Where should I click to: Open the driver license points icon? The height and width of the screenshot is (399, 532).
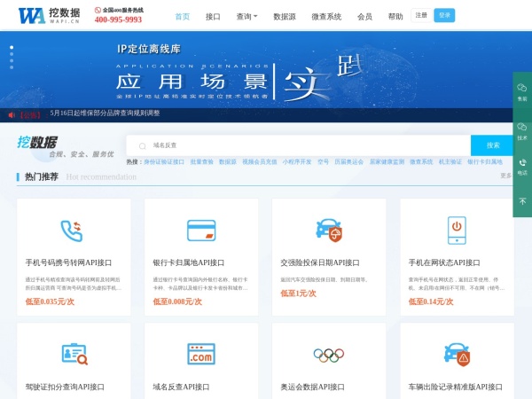point(73,356)
